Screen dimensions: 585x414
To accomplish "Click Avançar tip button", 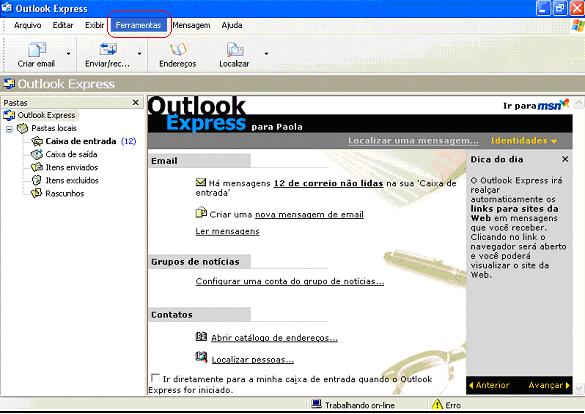I will pos(549,385).
